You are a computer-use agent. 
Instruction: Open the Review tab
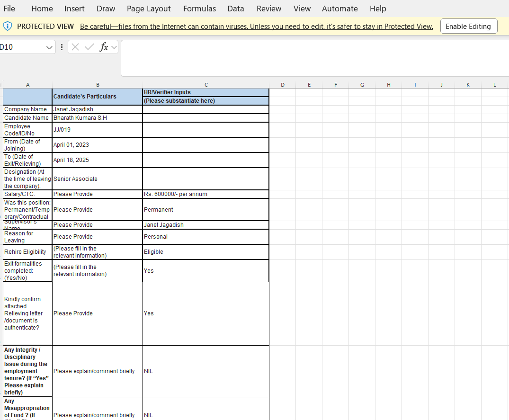(268, 9)
